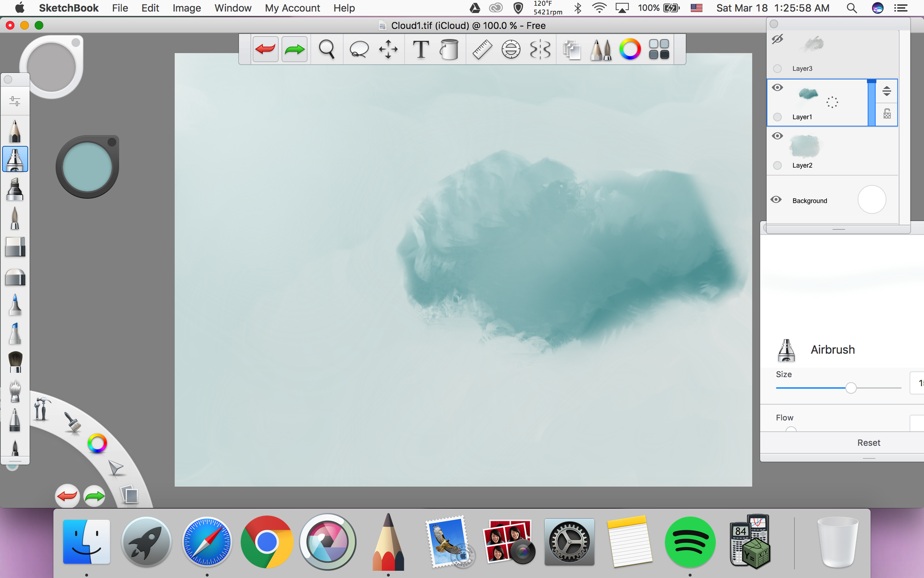Open the Edit menu
This screenshot has height=578, width=924.
point(150,8)
